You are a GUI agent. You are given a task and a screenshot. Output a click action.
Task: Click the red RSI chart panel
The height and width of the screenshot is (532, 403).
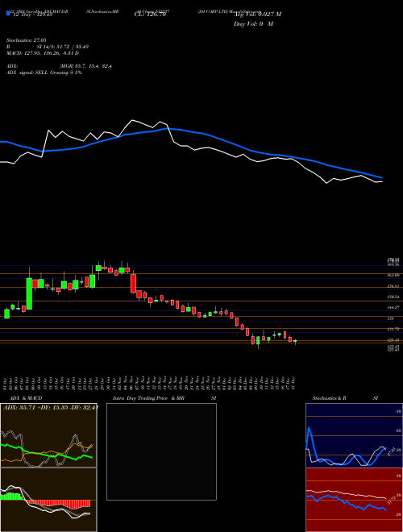coord(354,500)
